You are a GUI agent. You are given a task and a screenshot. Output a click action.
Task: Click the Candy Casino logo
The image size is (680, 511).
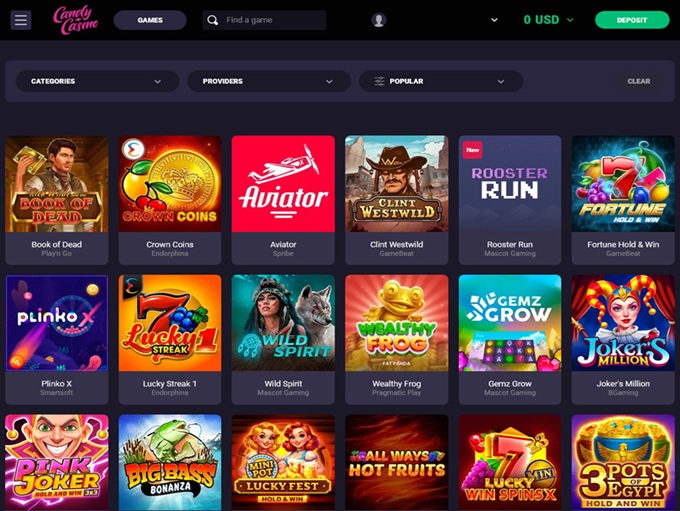tap(75, 20)
